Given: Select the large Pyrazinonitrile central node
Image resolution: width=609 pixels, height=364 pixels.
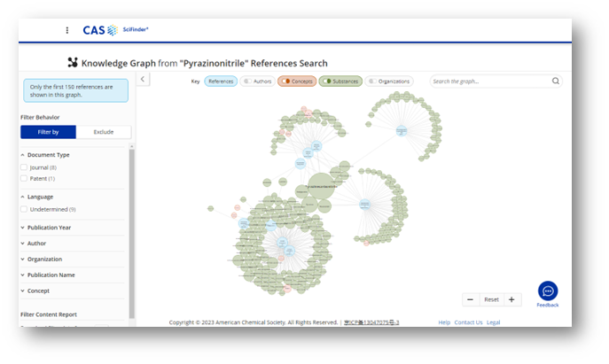Looking at the screenshot, I should coord(321,186).
